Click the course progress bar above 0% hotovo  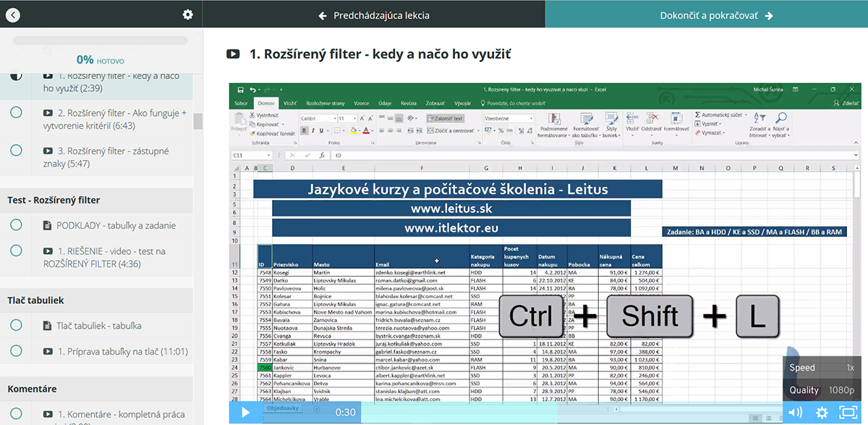point(101,41)
